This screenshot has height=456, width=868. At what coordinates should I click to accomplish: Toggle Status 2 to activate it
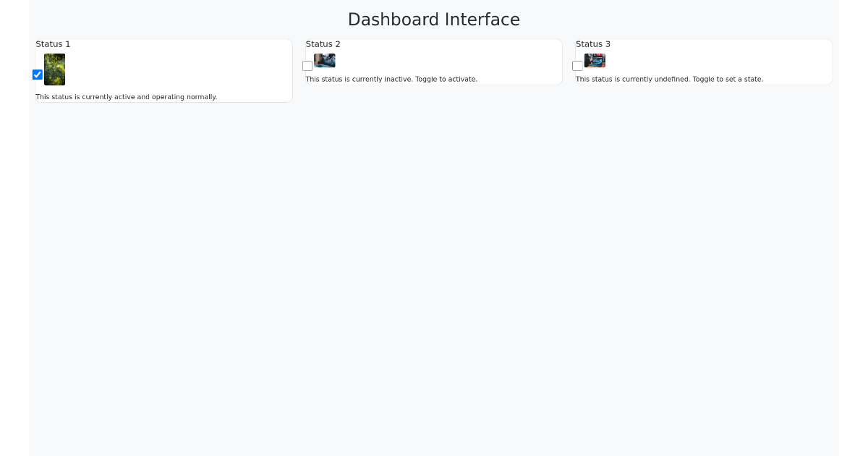(x=307, y=66)
